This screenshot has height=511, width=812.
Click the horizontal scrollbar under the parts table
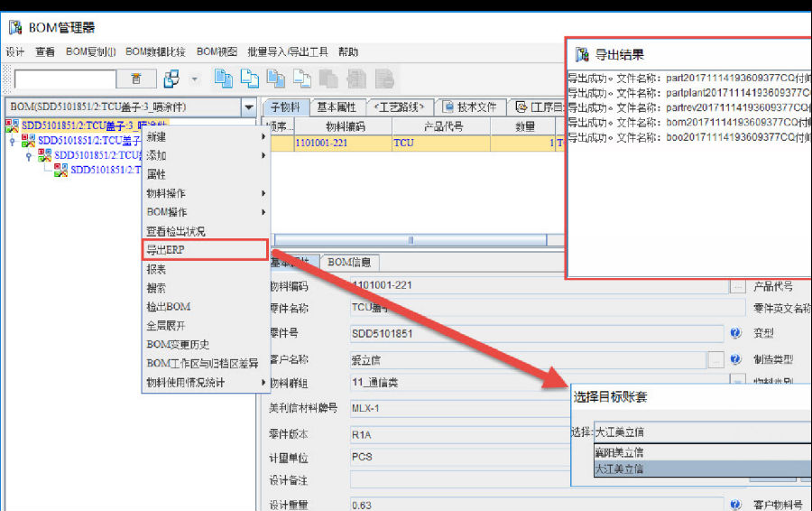coord(411,240)
